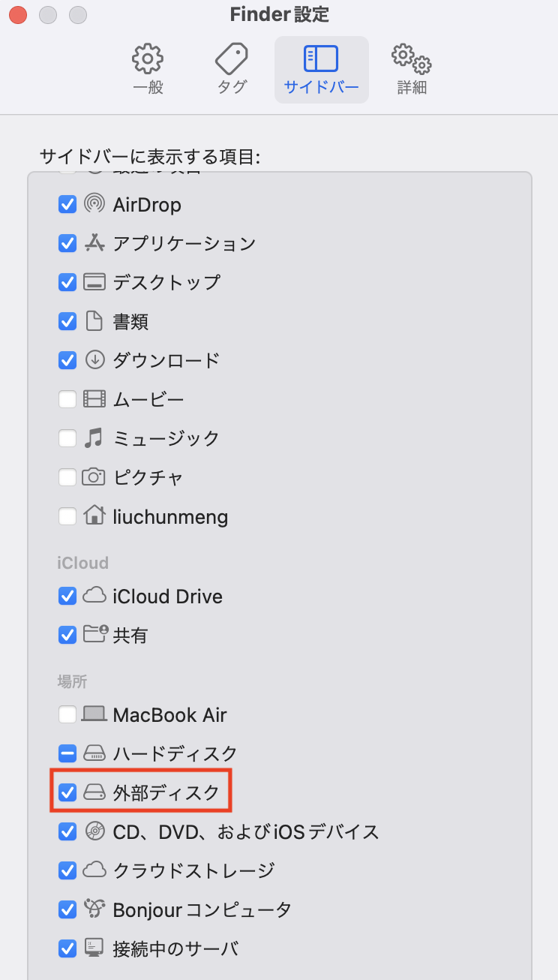The width and height of the screenshot is (558, 980).
Task: Select the ハードディスク drive icon
Action: pos(92,753)
